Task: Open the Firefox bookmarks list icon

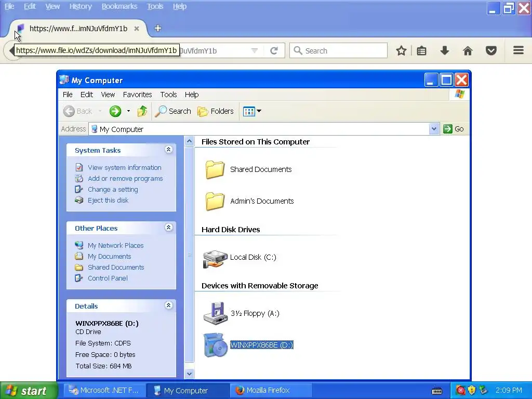Action: [x=421, y=51]
